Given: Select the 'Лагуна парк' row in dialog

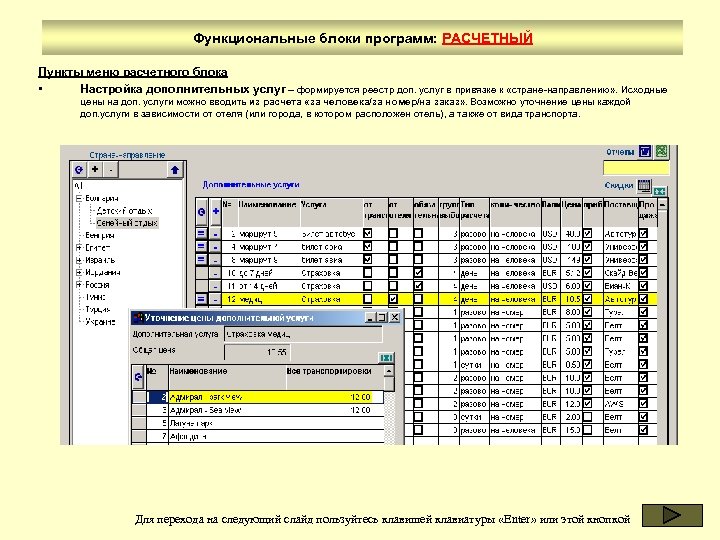Looking at the screenshot, I should pos(258,423).
